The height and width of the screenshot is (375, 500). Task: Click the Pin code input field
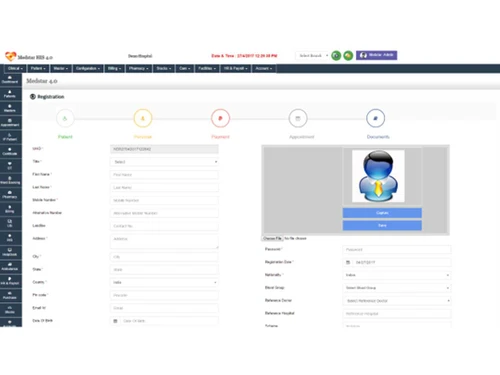(x=164, y=295)
